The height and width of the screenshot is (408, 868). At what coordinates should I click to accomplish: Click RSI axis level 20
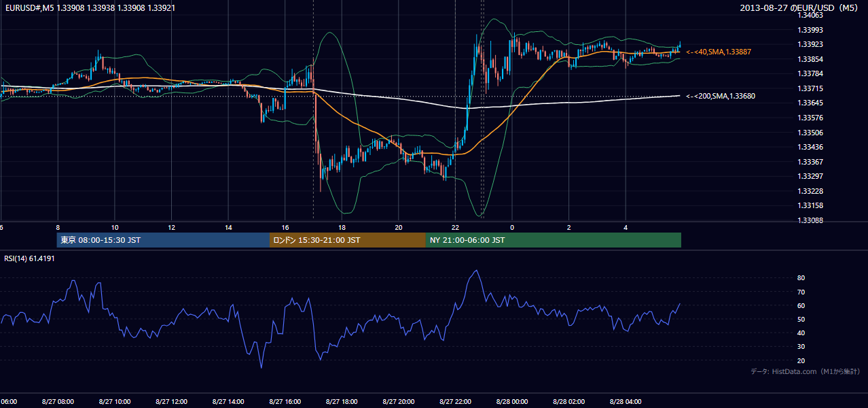(801, 361)
